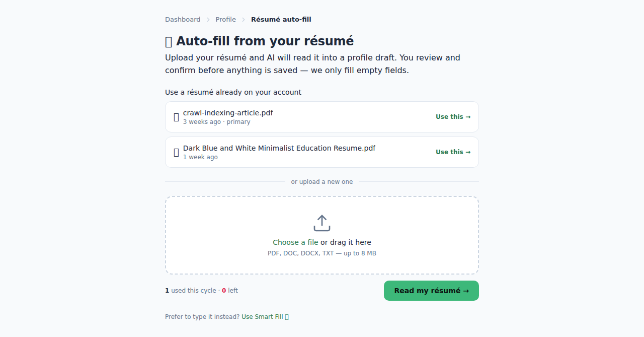The width and height of the screenshot is (644, 337).
Task: Click the icon after Use Smart Fill
Action: [287, 317]
